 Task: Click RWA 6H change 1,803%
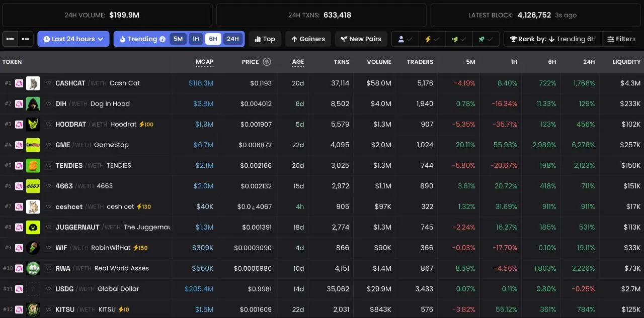click(x=544, y=268)
